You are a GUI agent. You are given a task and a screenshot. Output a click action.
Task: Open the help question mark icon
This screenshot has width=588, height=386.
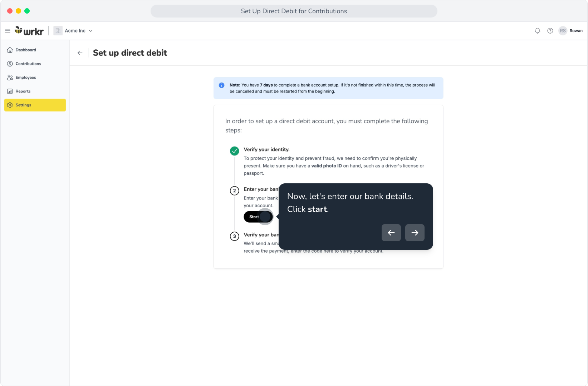550,31
